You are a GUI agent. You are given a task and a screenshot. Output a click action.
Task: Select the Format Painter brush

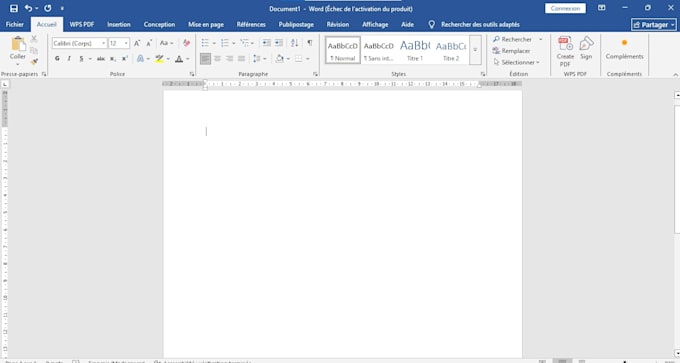coord(34,62)
